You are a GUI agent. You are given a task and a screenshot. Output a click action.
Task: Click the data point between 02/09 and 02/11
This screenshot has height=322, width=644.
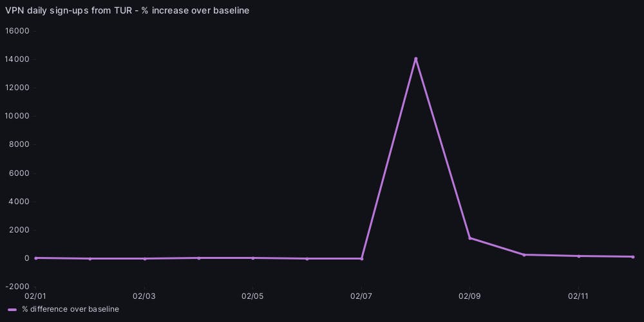pyautogui.click(x=524, y=254)
